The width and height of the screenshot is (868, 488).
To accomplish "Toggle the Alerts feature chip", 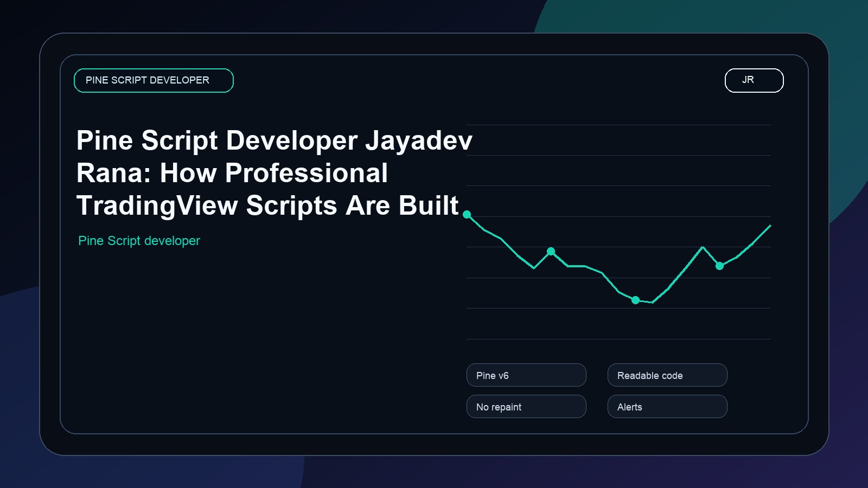I will pyautogui.click(x=667, y=406).
